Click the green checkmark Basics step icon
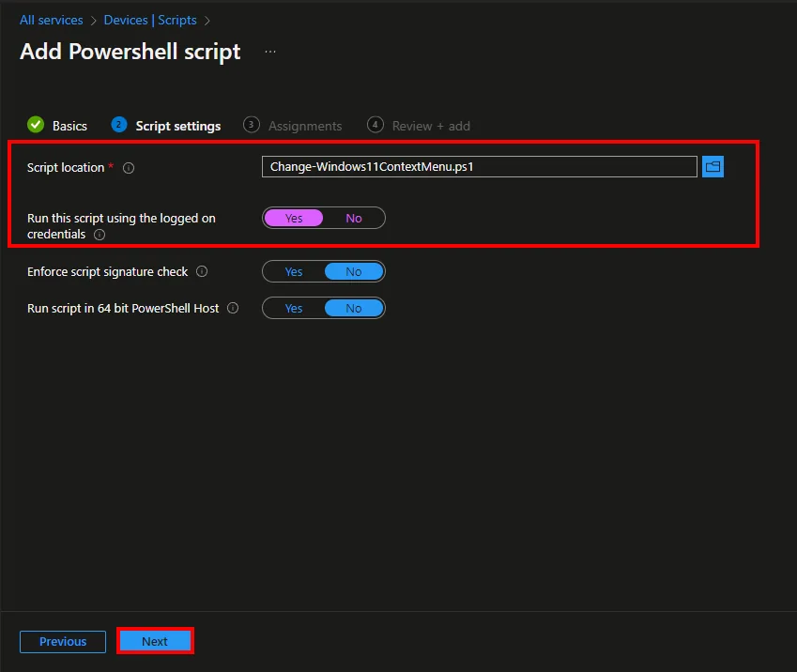Viewport: 797px width, 672px height. tap(36, 125)
